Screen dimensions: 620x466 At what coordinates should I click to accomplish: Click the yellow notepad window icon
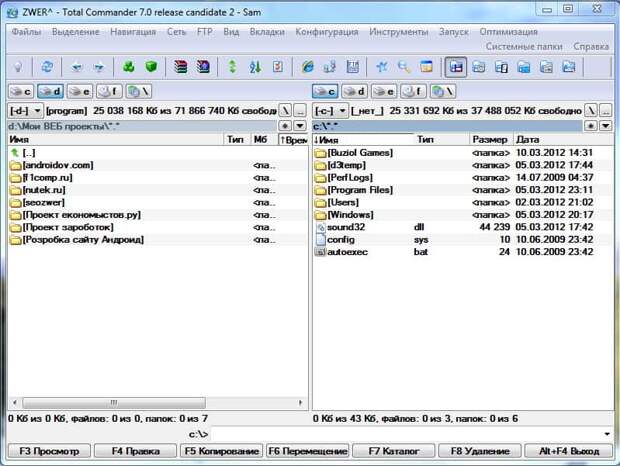click(426, 67)
